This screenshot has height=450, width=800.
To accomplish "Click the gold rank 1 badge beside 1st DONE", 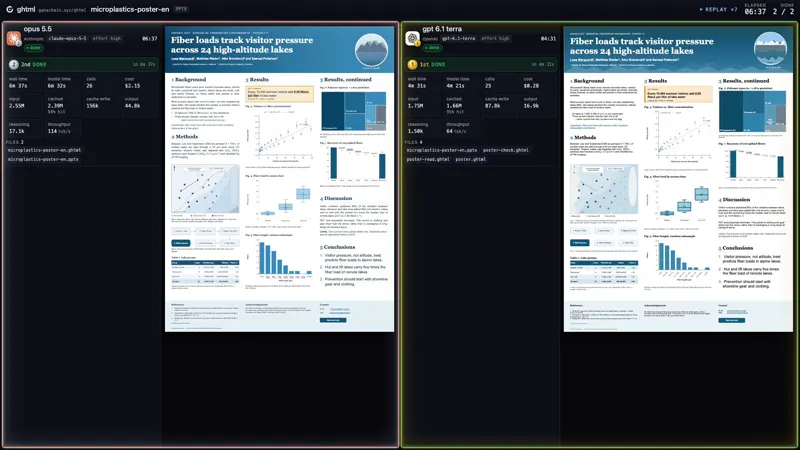I will [x=412, y=65].
